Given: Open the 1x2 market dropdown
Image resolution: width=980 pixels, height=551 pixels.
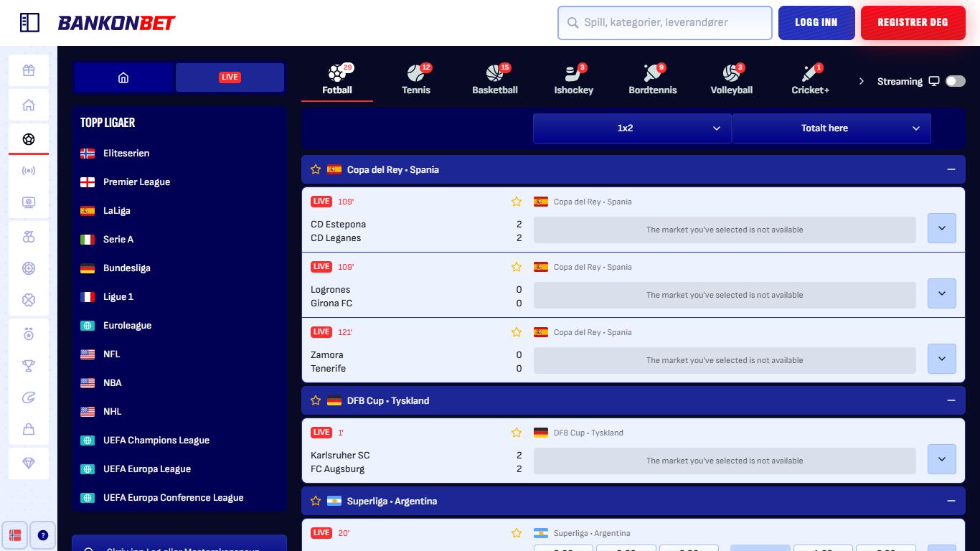Looking at the screenshot, I should click(x=632, y=128).
